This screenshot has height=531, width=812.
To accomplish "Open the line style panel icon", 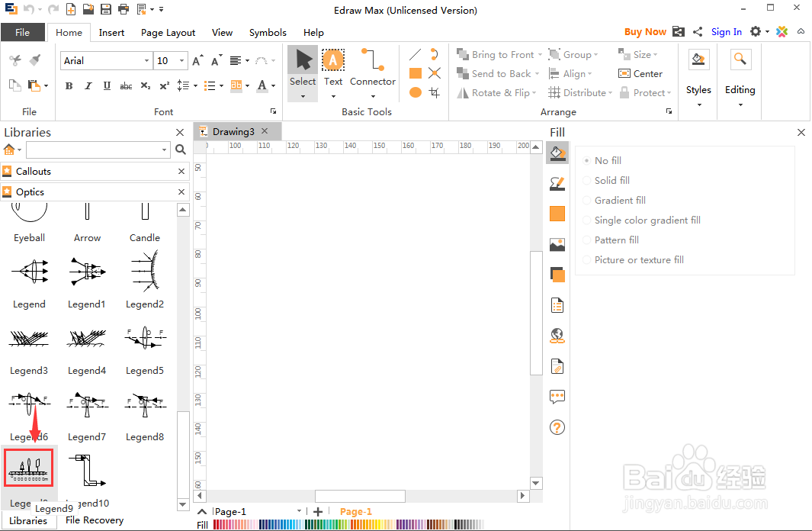I will [x=557, y=183].
